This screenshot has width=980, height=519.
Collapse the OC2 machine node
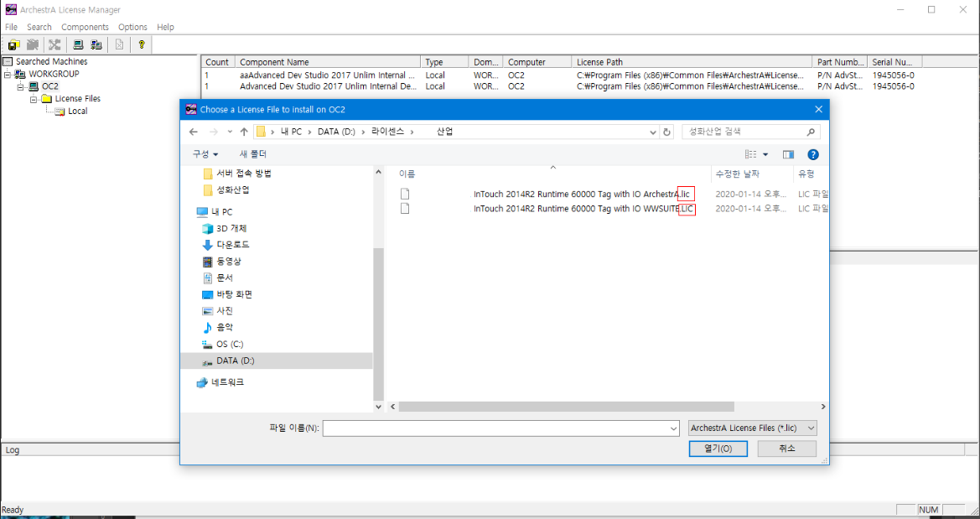tap(20, 86)
